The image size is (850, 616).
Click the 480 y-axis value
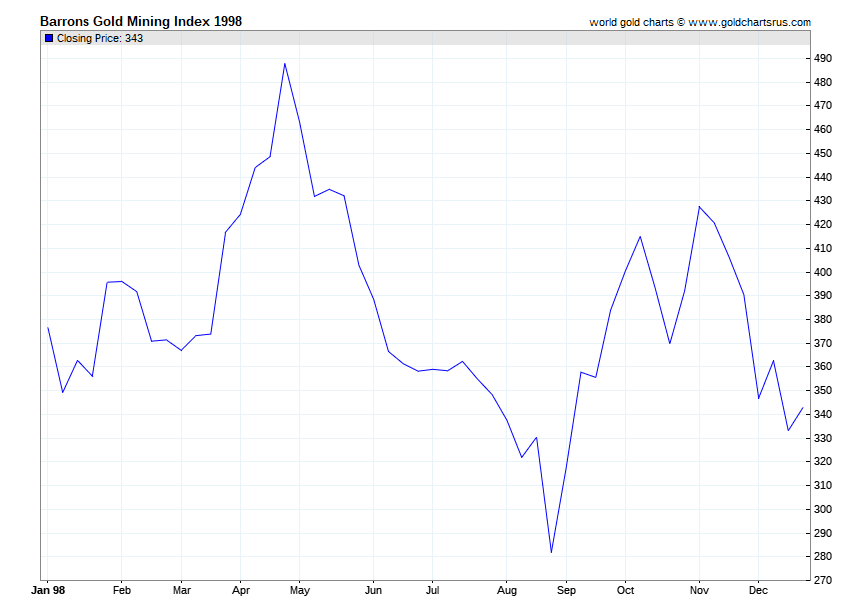823,82
